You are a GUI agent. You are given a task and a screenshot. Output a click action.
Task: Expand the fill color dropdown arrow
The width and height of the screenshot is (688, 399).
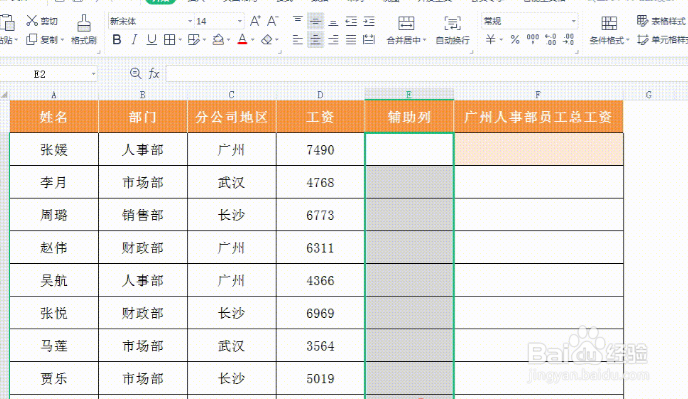tap(229, 40)
